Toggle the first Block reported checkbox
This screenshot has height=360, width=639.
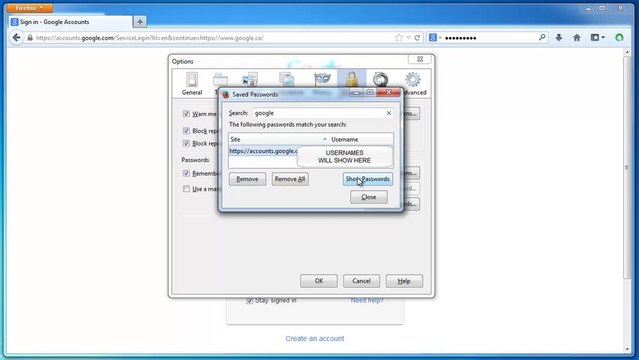186,131
